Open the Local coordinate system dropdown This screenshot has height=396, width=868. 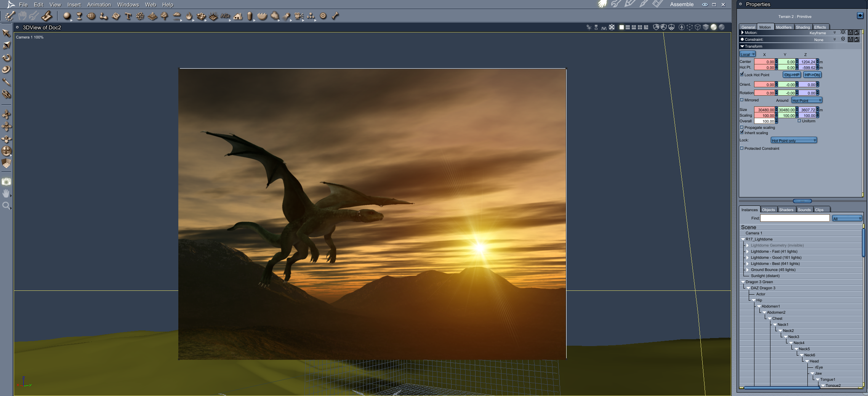pos(748,55)
